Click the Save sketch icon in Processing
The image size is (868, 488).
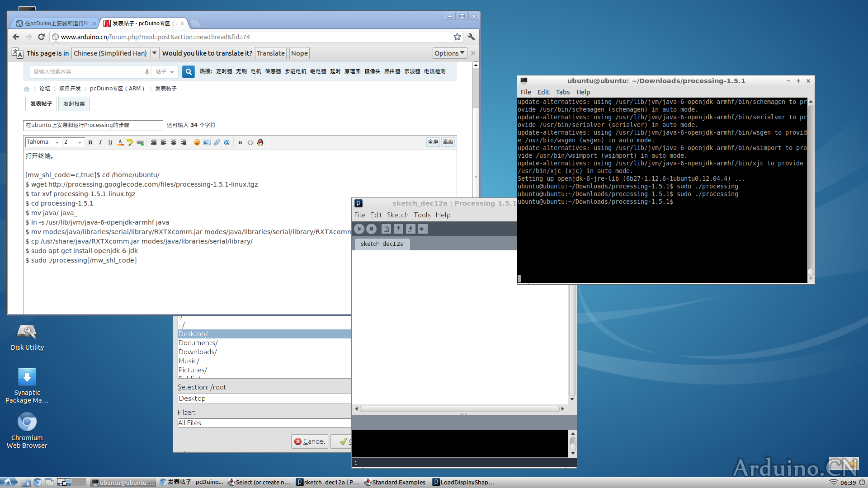coord(410,229)
